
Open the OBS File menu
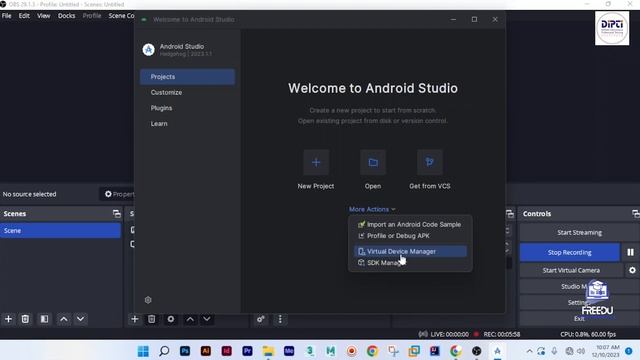point(7,16)
